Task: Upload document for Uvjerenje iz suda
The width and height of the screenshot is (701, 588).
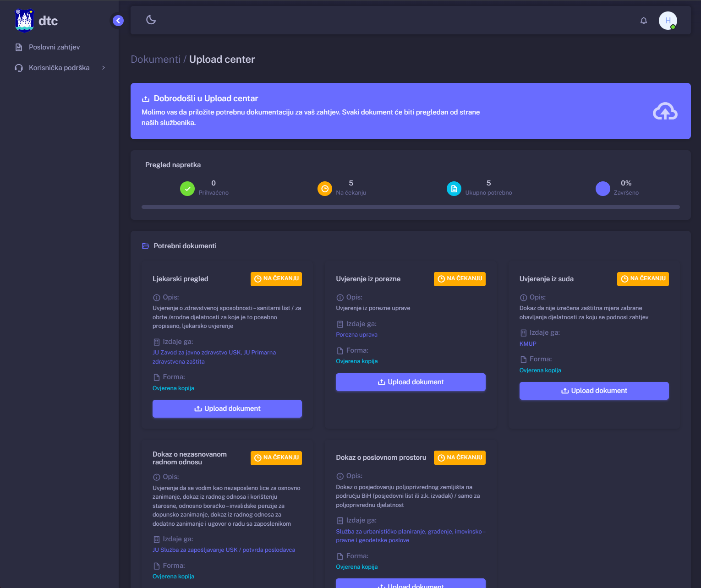Action: pos(594,391)
